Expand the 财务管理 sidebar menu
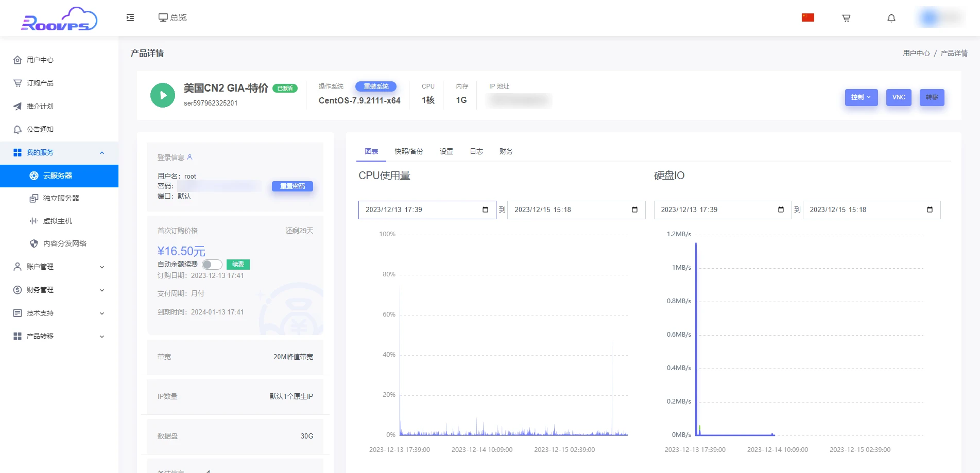The image size is (980, 473). [x=59, y=290]
